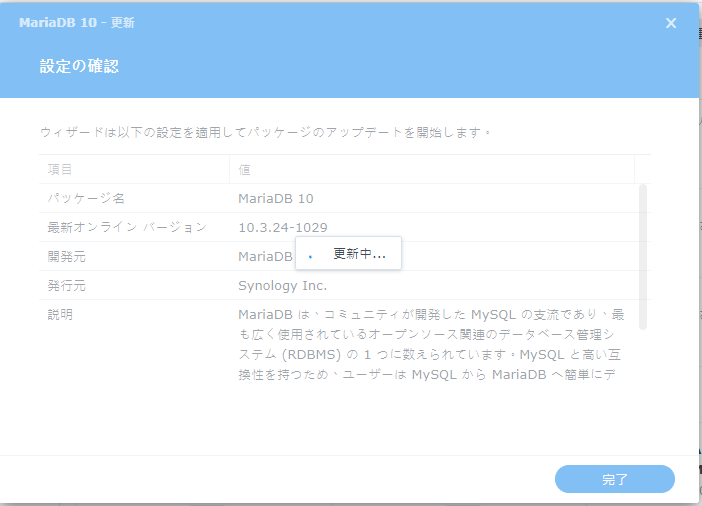Click the settings table vertical scrollbar
This screenshot has height=506, width=702.
coord(643,257)
